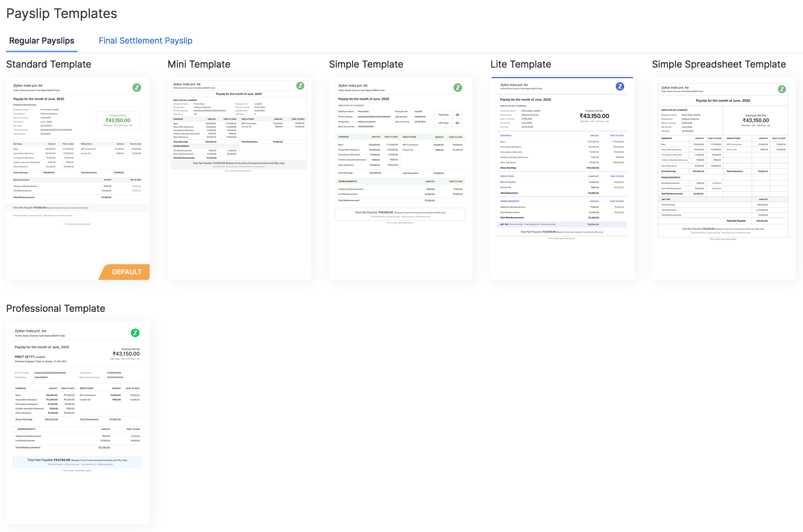Click the Professional Template title
This screenshot has width=803, height=532.
(56, 308)
